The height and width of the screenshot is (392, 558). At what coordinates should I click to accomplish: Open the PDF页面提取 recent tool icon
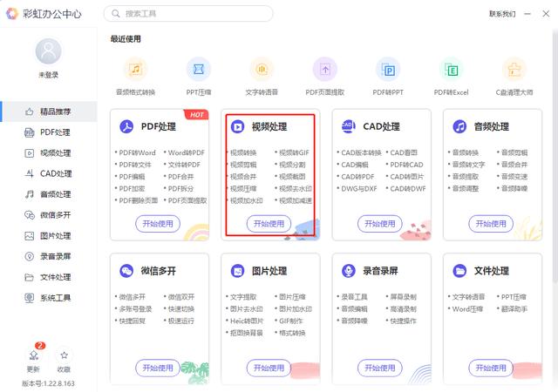click(x=325, y=70)
